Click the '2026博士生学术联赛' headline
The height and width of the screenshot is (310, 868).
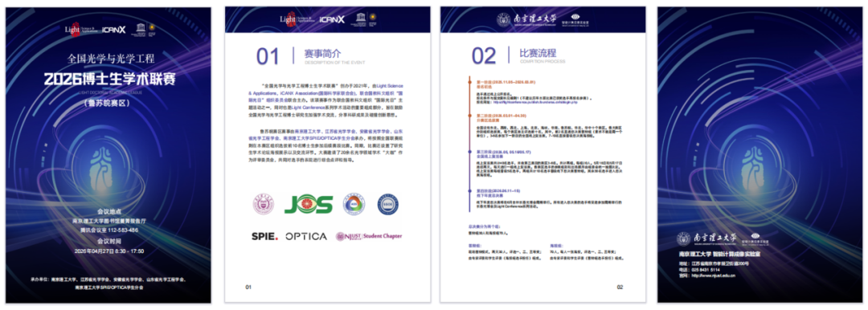(x=110, y=80)
